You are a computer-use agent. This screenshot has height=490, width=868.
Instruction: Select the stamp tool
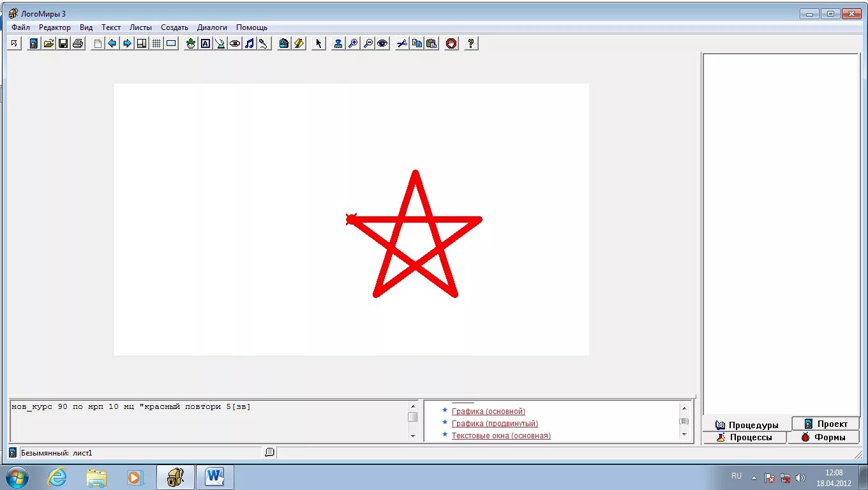(x=338, y=43)
